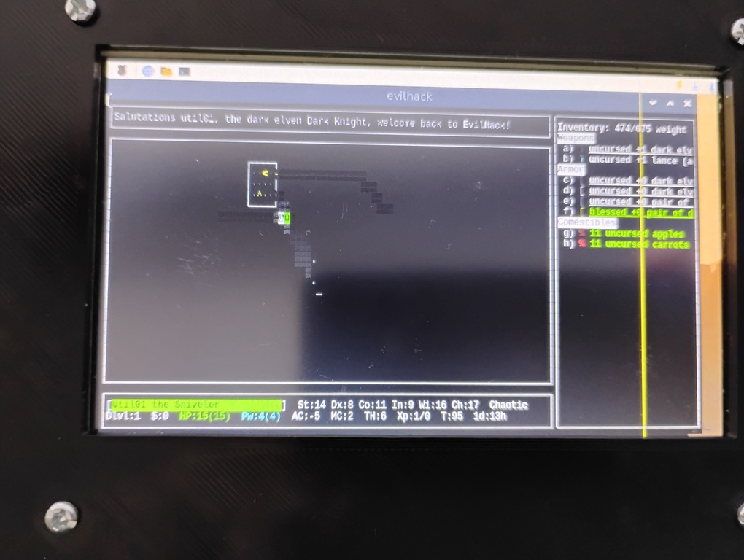This screenshot has width=744, height=560.
Task: Select inventory item c, uncursed +0 dark elven armor
Action: click(627, 180)
